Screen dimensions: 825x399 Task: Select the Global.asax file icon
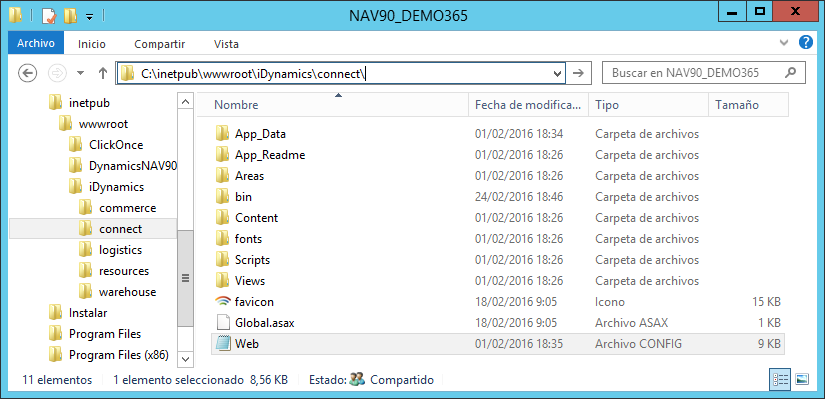223,323
